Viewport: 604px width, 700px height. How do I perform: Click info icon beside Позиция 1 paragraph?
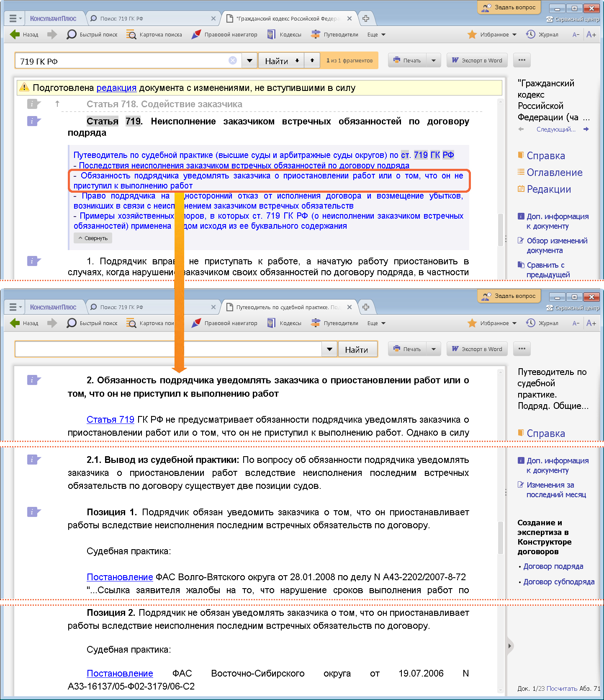click(x=34, y=511)
